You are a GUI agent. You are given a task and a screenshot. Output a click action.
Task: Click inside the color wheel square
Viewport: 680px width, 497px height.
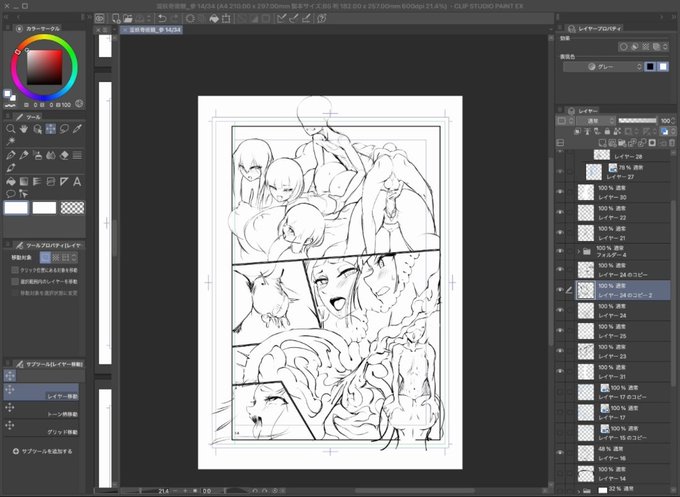tap(45, 67)
